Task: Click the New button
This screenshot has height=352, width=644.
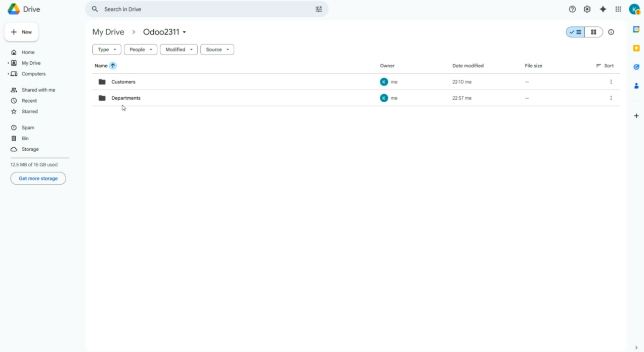Action: pos(21,32)
